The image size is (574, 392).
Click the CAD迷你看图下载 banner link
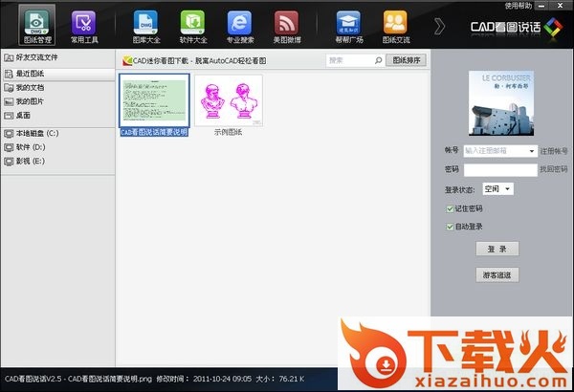199,61
